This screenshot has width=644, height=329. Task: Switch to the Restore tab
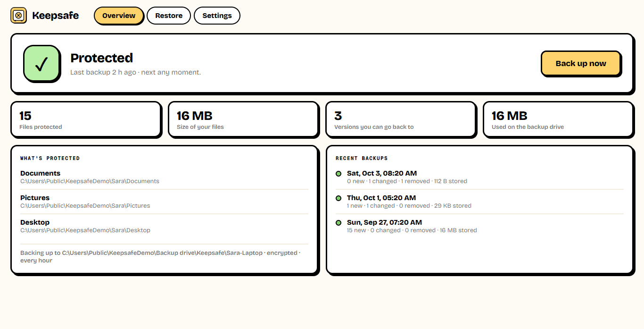[169, 16]
